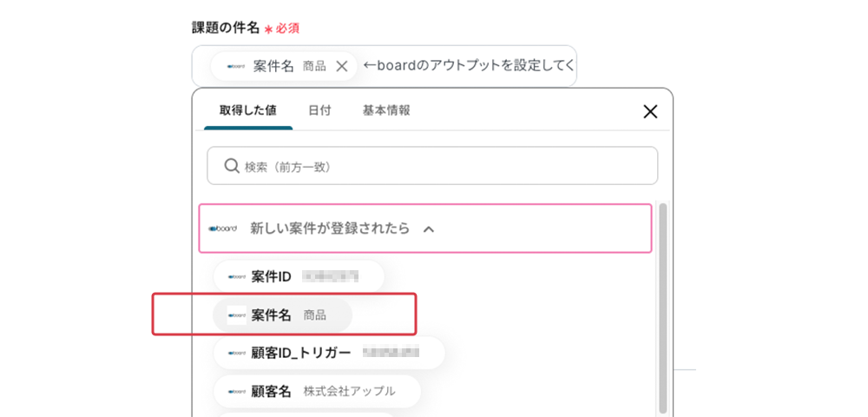The image size is (868, 417).
Task: Switch to the 取得した値 tab
Action: (247, 111)
